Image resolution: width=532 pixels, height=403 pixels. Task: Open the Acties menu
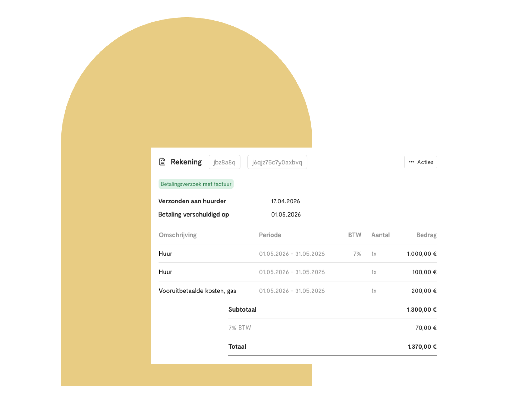pos(421,162)
